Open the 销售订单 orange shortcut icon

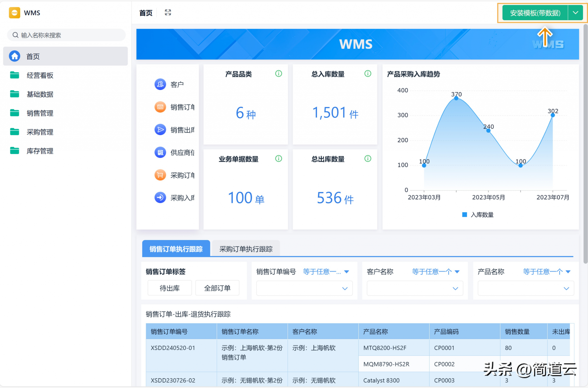point(160,107)
